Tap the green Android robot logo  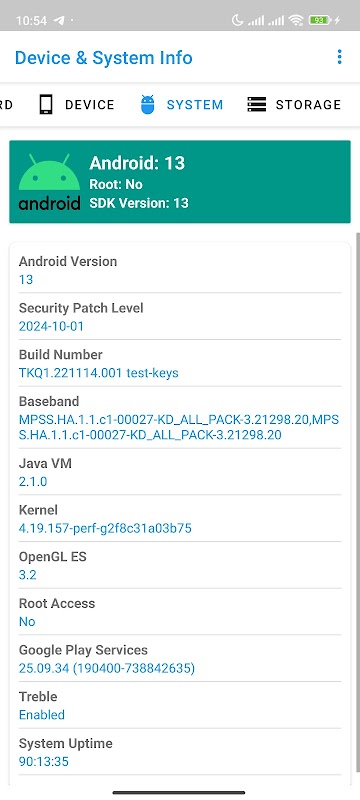(49, 182)
